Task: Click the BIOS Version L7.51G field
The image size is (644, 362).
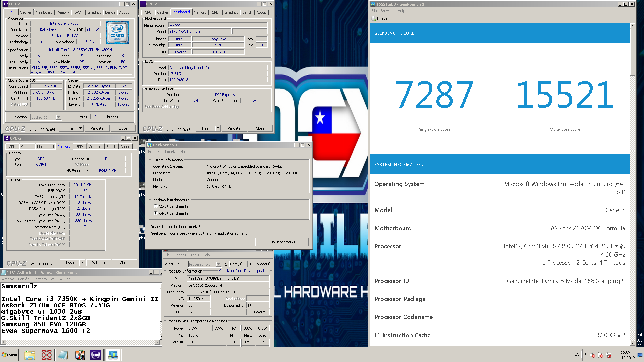Action: point(218,74)
